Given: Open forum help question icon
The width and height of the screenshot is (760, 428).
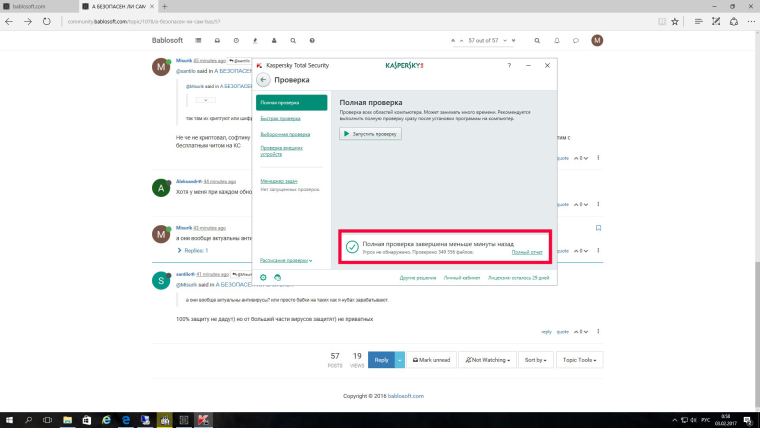Looking at the screenshot, I should coord(312,41).
